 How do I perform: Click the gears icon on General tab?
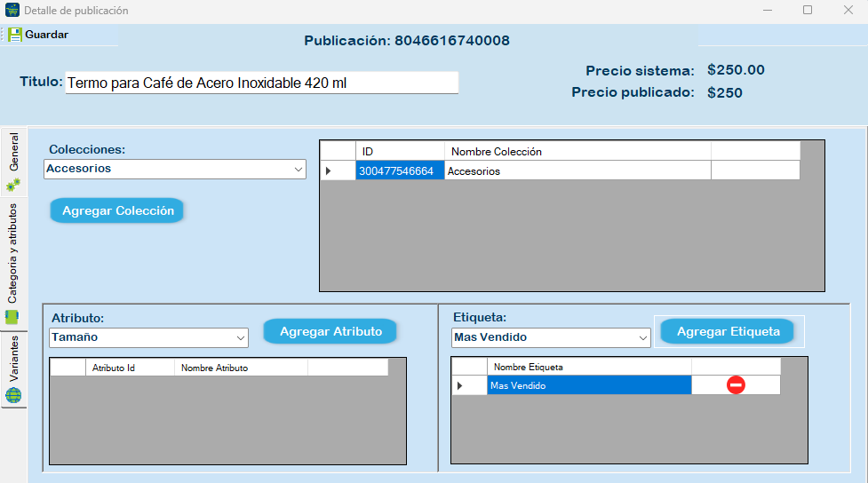[13, 186]
